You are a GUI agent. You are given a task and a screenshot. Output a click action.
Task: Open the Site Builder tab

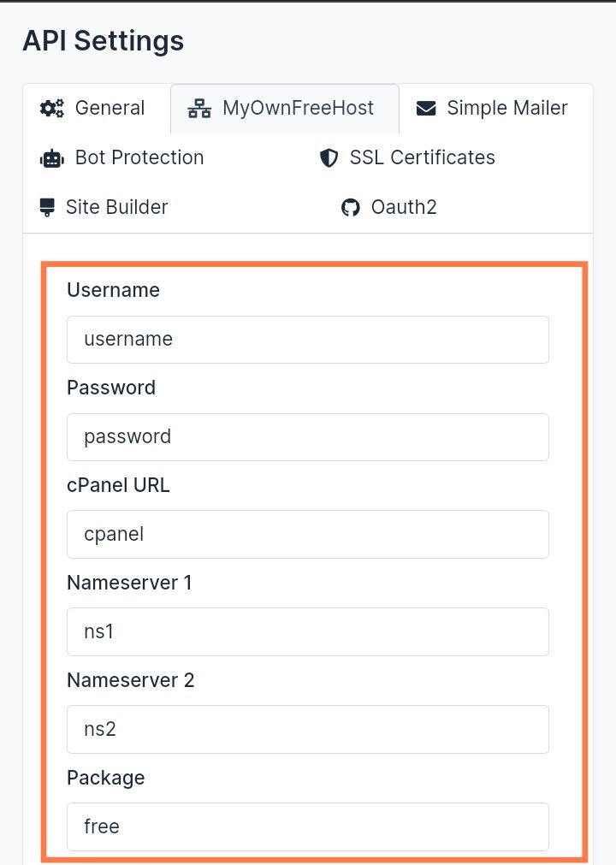[x=104, y=207]
